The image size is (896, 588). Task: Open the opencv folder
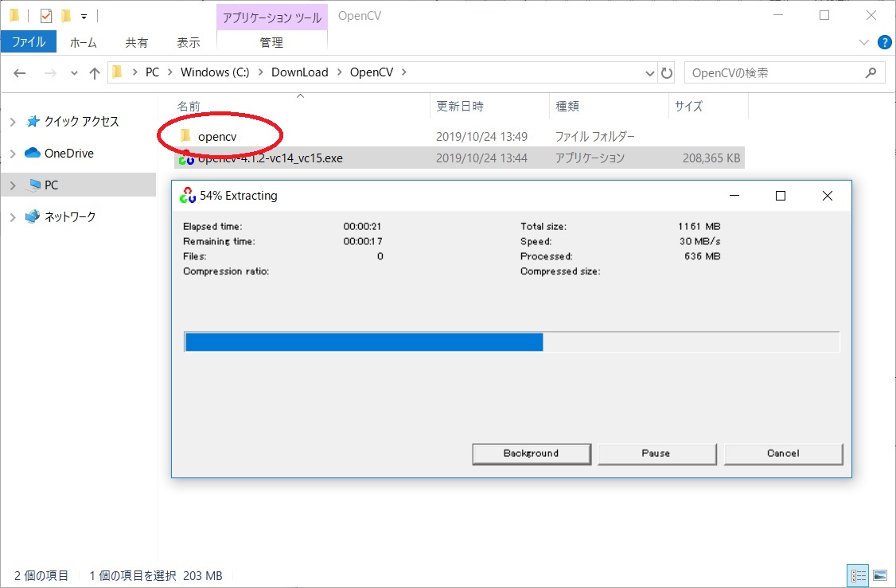[217, 136]
